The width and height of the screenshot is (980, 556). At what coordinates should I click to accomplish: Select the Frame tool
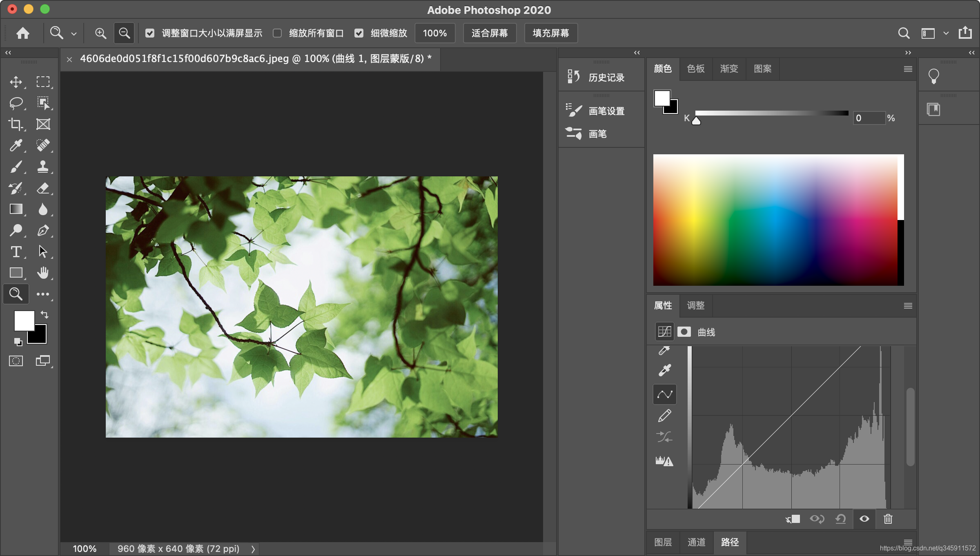(43, 124)
